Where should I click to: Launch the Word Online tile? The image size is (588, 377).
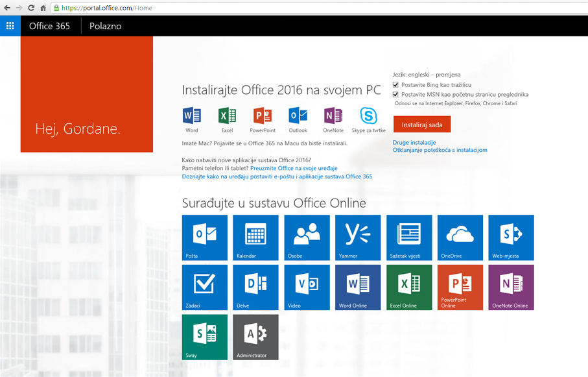tap(358, 287)
